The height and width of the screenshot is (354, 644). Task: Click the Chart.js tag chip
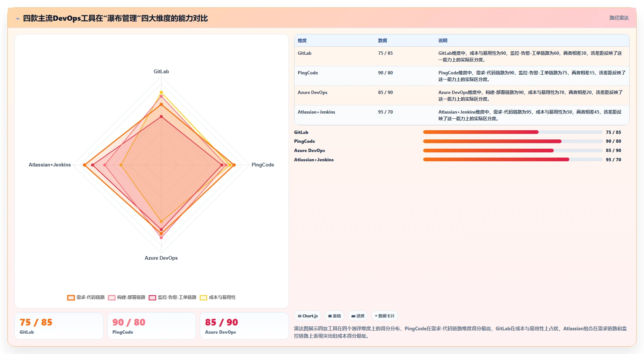[308, 316]
